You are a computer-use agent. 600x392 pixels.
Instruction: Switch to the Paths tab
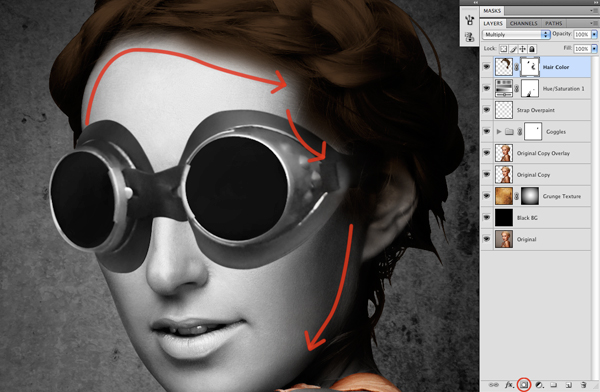point(554,23)
